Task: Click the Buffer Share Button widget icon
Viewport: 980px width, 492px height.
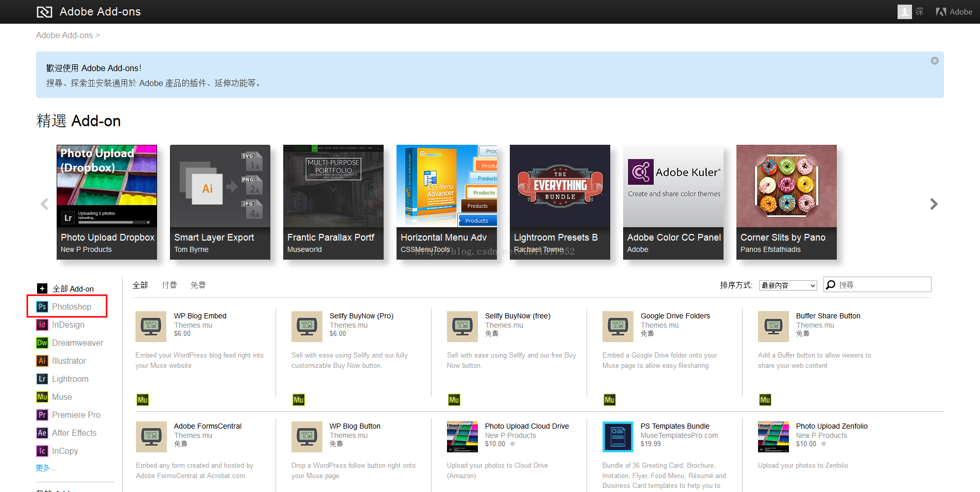Action: point(773,327)
